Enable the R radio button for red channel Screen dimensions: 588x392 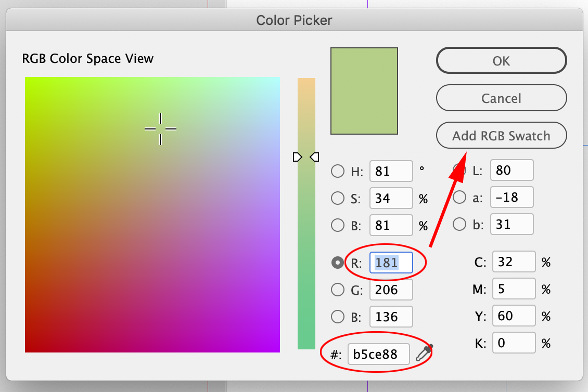tap(338, 263)
